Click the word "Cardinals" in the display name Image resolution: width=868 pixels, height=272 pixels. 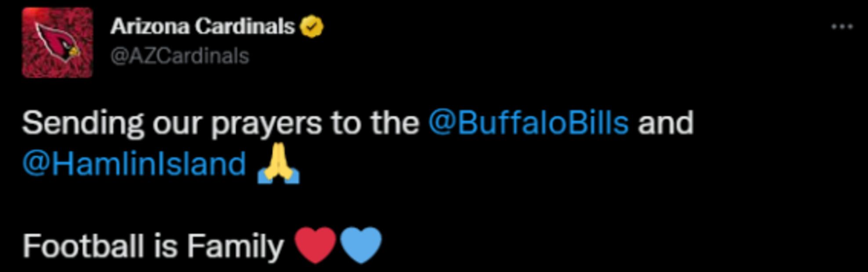point(245,27)
